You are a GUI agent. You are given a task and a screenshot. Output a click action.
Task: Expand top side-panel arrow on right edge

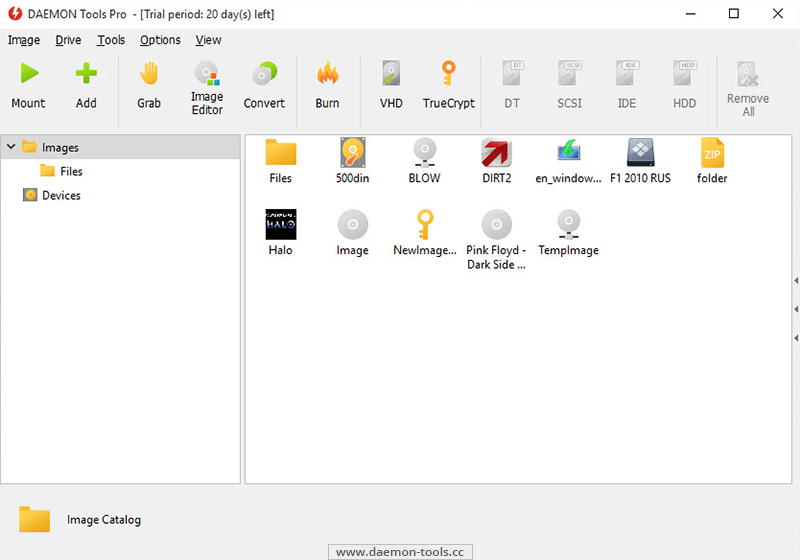[x=796, y=281]
